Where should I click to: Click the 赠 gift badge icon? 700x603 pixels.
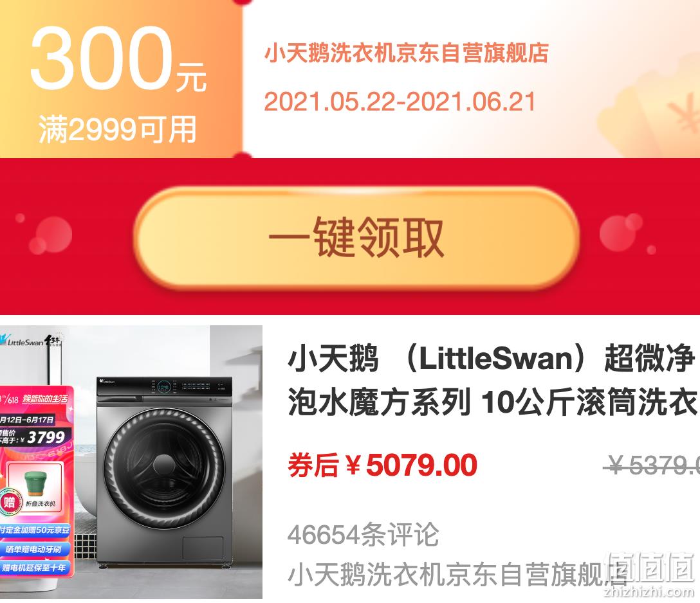[x=8, y=503]
